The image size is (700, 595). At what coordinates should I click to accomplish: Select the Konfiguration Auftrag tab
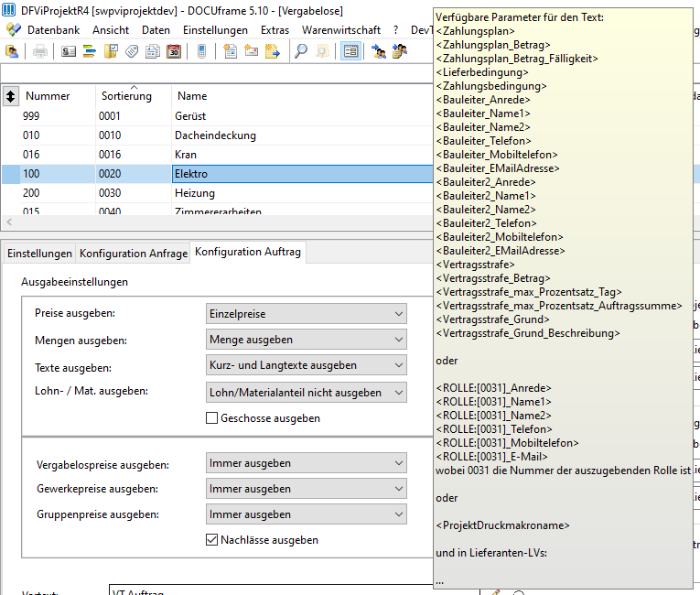248,252
